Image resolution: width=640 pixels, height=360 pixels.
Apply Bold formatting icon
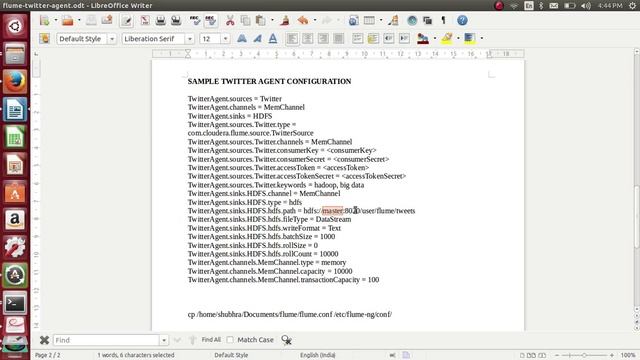[x=242, y=39]
